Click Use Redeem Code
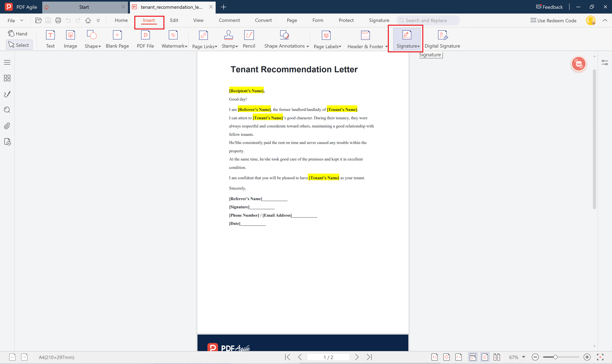 [554, 20]
